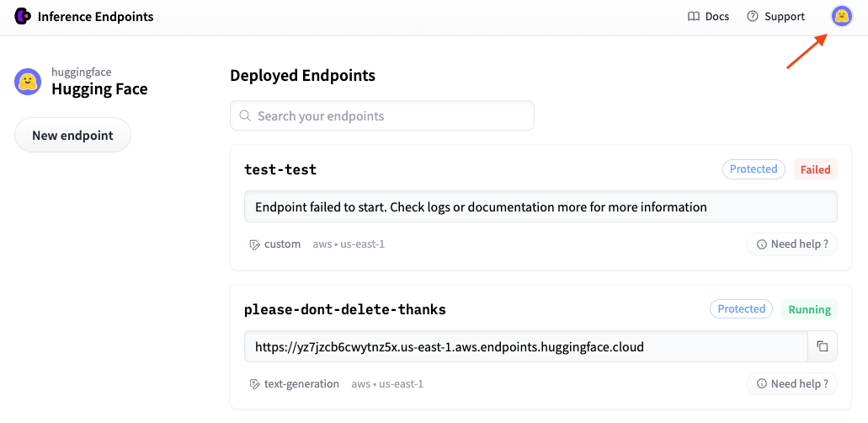Click the info icon in test-test Need help
Image resolution: width=868 pixels, height=423 pixels.
(x=762, y=244)
